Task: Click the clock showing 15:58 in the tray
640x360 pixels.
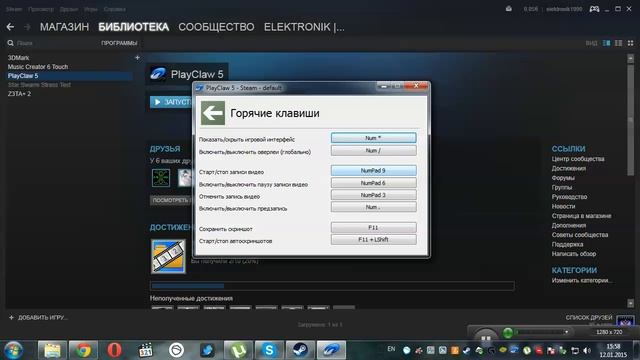Action: 613,346
